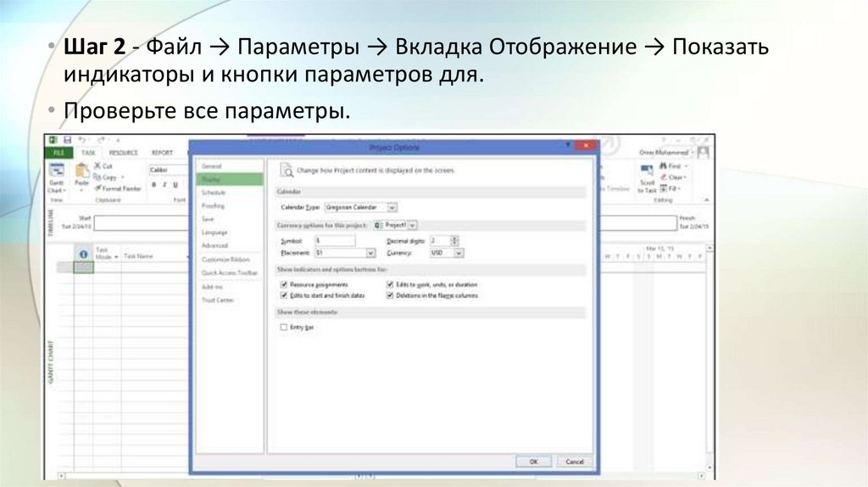Open the Currency USD dropdown
868x487 pixels.
point(459,253)
